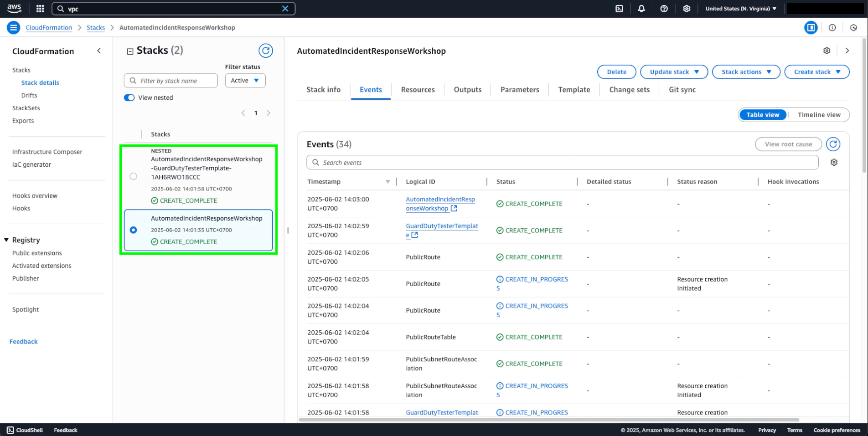This screenshot has height=436, width=868.
Task: Open the AWS home logo
Action: click(14, 8)
